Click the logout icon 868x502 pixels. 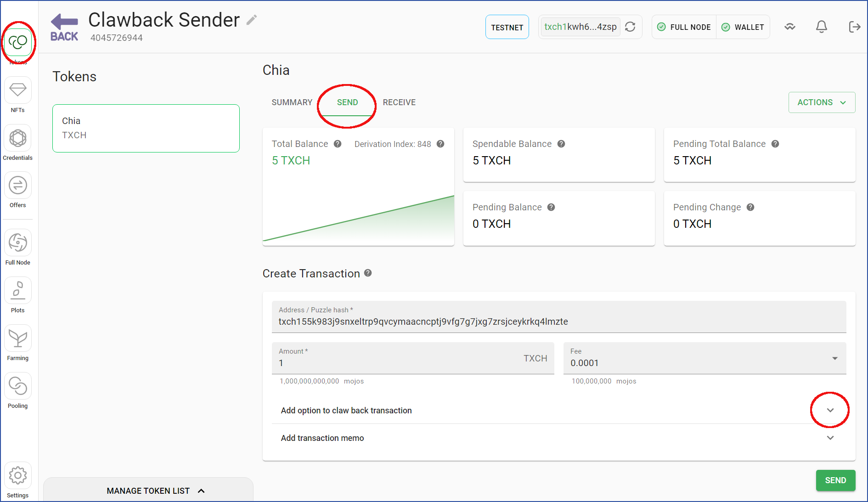[854, 27]
